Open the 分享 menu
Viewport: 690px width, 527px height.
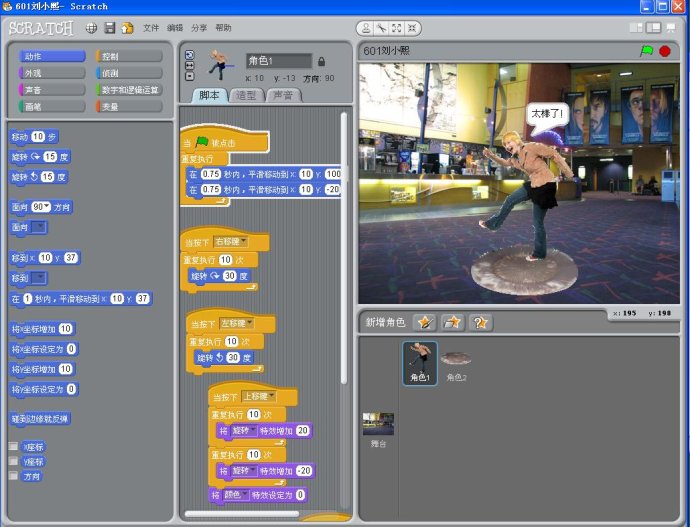pos(199,28)
